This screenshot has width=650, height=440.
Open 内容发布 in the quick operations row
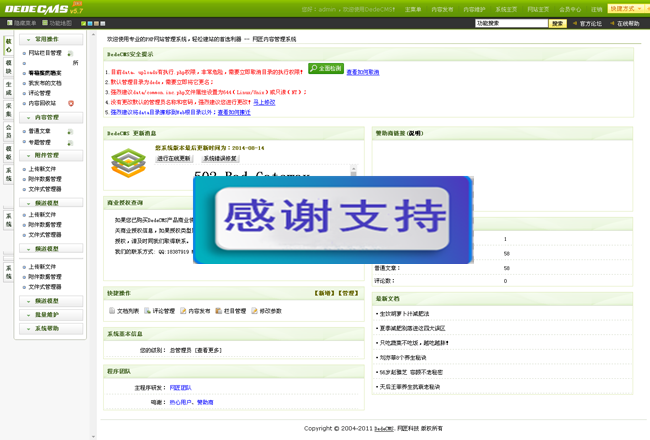195,311
